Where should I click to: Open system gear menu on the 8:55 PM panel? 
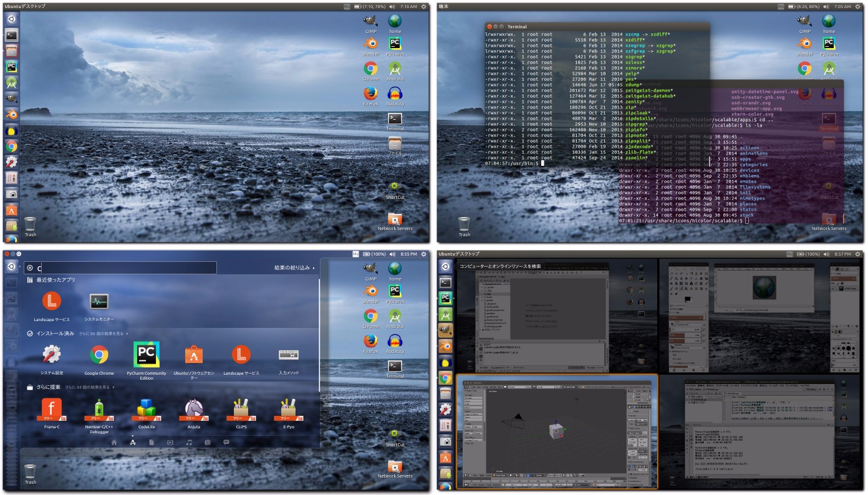[425, 254]
